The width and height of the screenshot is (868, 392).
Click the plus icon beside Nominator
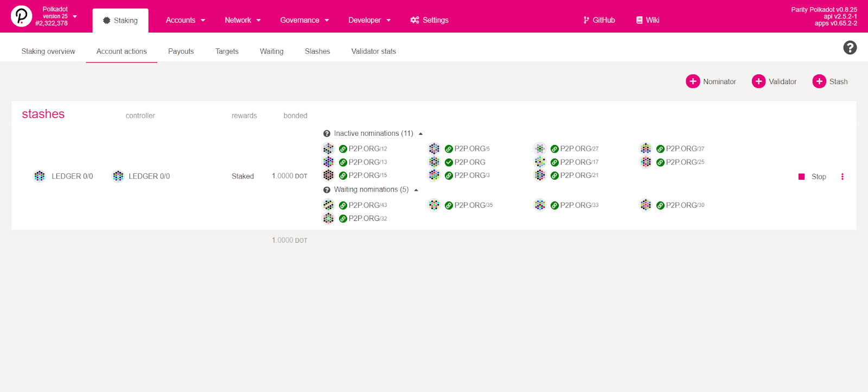point(693,81)
